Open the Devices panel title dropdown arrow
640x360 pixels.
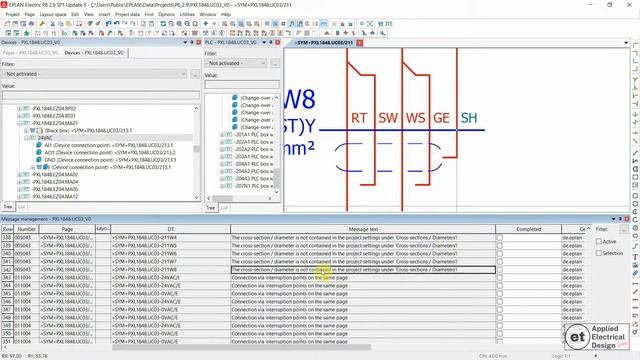pos(185,42)
